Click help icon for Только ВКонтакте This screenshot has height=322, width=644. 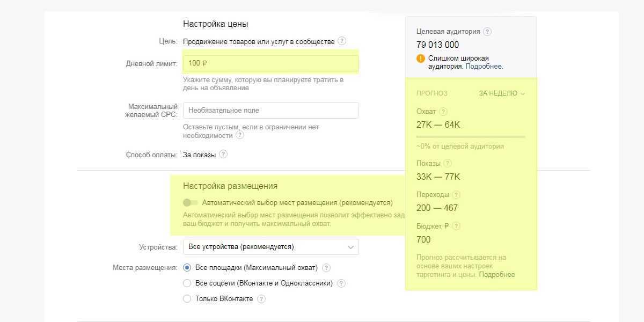click(261, 299)
